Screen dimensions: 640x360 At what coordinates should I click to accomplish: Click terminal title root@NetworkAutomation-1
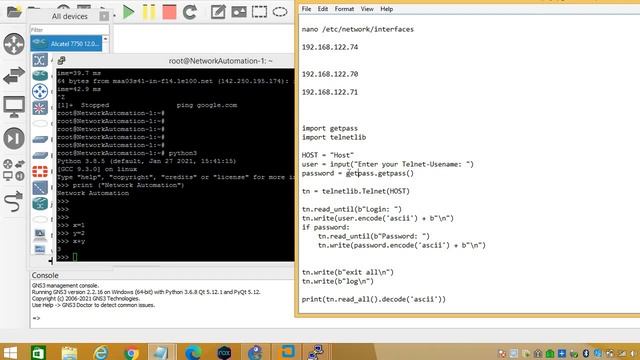pos(220,61)
